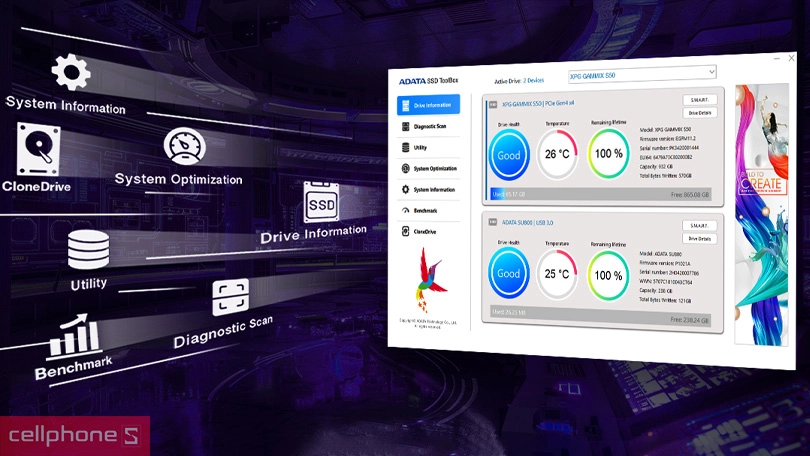Click the ADATA SU800 firmware version line
Viewport: 810px width, 456px height.
664,263
